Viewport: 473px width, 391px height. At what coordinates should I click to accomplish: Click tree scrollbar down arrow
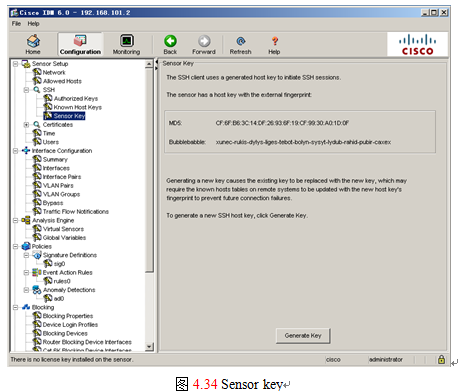pos(149,346)
